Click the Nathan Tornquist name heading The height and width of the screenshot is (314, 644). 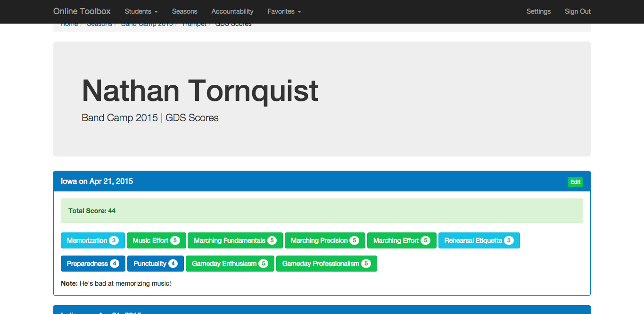point(200,90)
